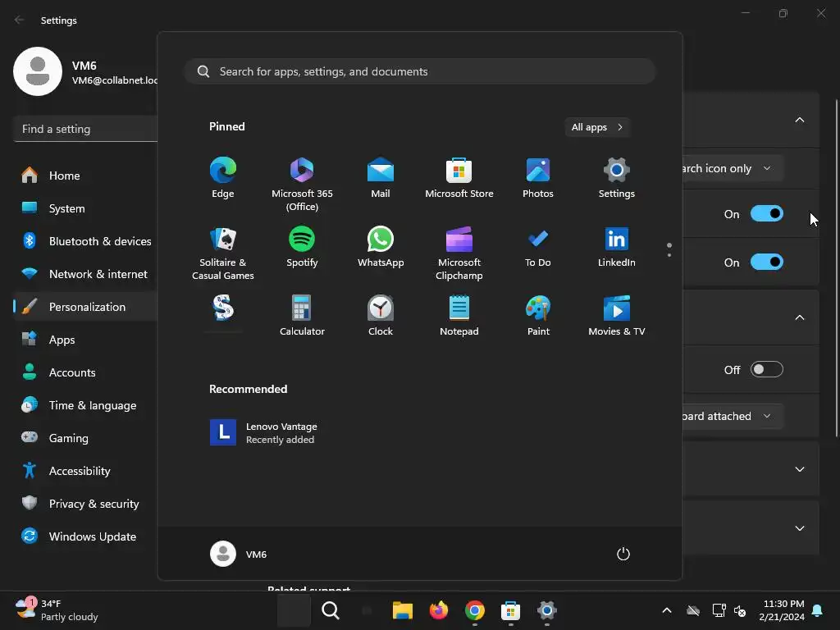Open the clock showing 11:30 PM
Viewport: 840px width, 630px height.
pyautogui.click(x=782, y=610)
